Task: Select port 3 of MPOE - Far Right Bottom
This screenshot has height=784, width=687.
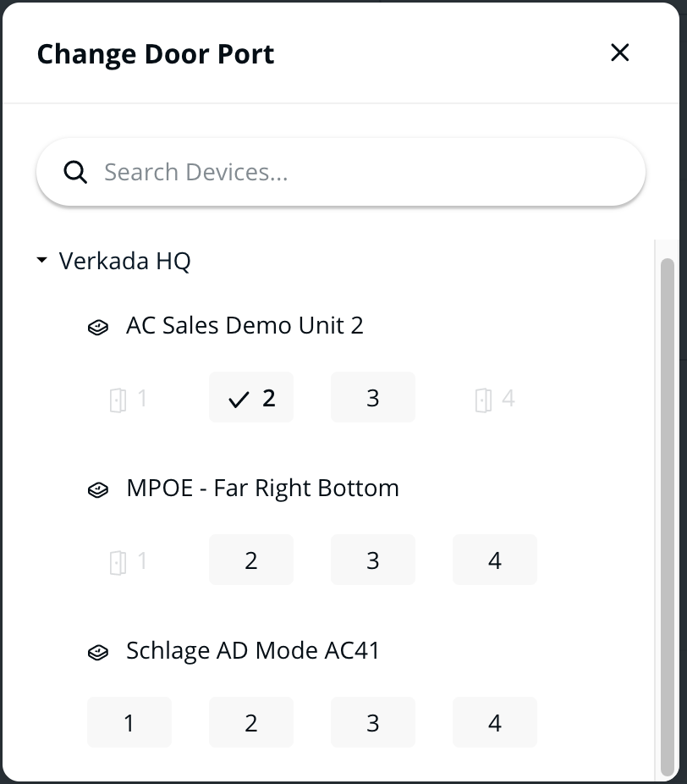Action: (373, 560)
